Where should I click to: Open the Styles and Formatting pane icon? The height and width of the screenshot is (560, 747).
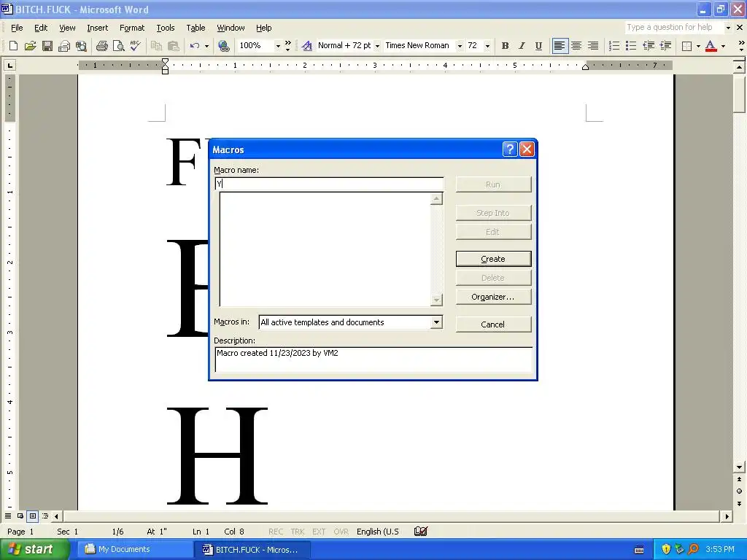pyautogui.click(x=307, y=46)
